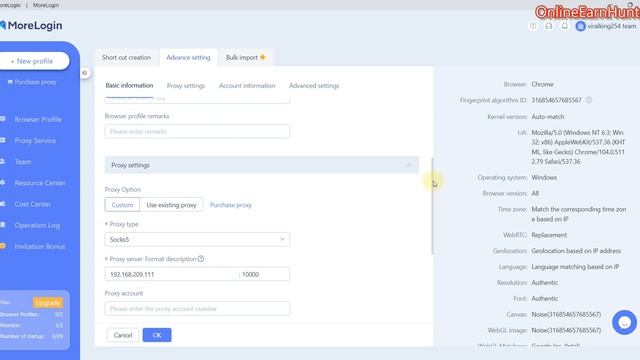Switch to the Bulk import tab

[x=246, y=58]
